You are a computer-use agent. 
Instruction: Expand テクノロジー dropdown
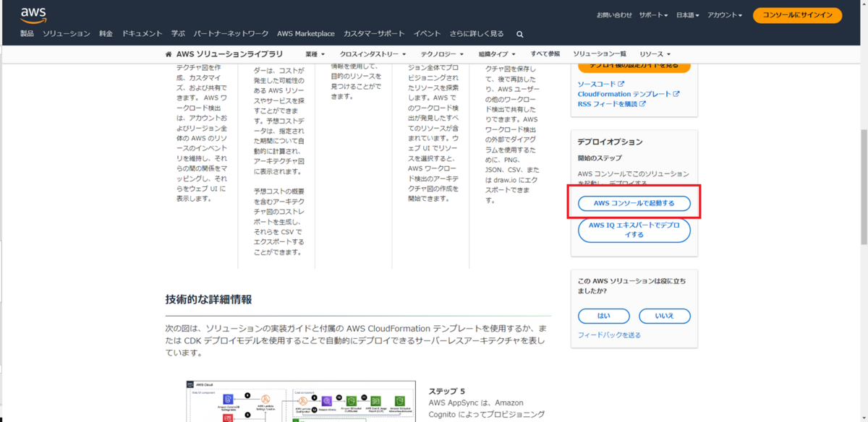[x=443, y=54]
